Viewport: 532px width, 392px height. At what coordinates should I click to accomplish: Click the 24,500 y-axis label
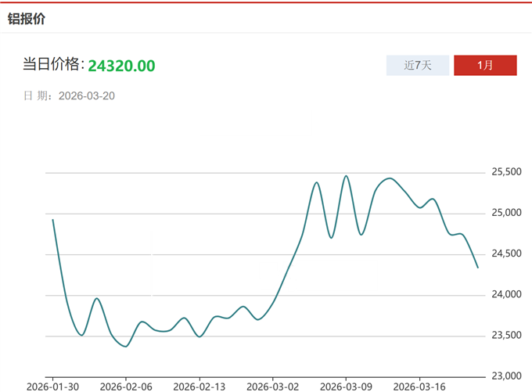point(506,254)
